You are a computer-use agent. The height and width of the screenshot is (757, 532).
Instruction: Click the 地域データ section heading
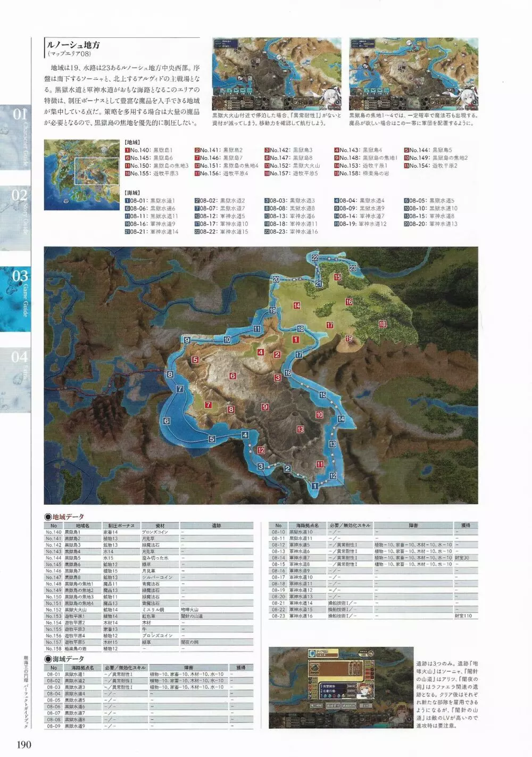tap(64, 516)
